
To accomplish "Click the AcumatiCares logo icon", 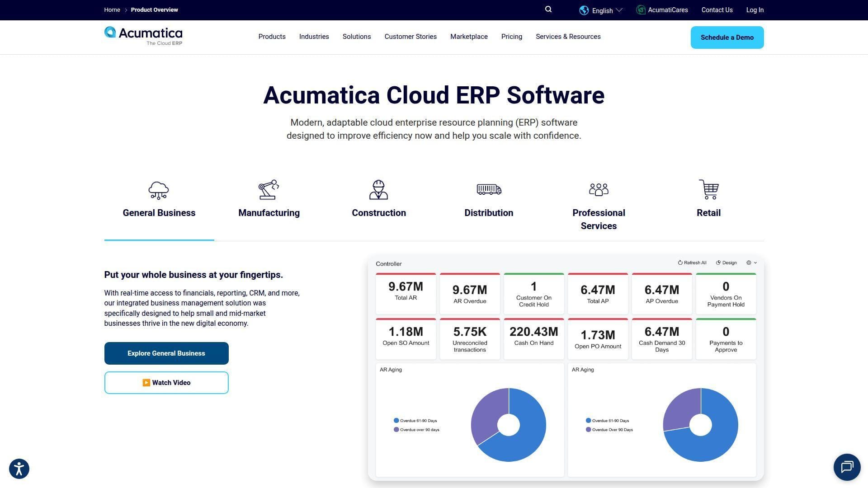I will (x=641, y=10).
